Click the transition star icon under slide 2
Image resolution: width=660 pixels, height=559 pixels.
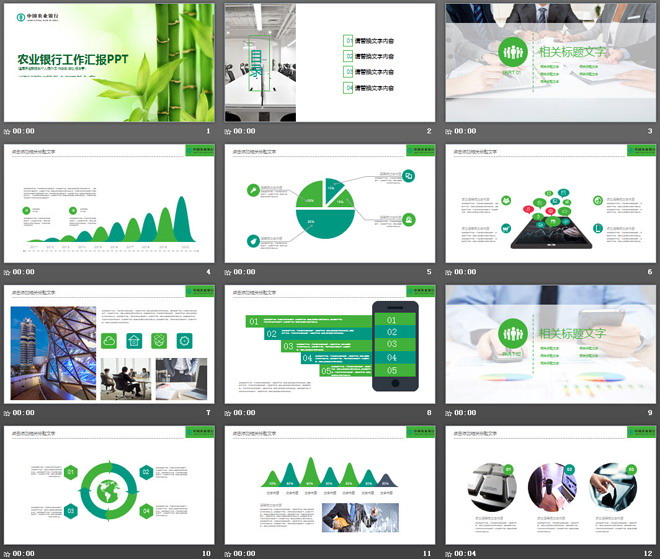click(229, 131)
